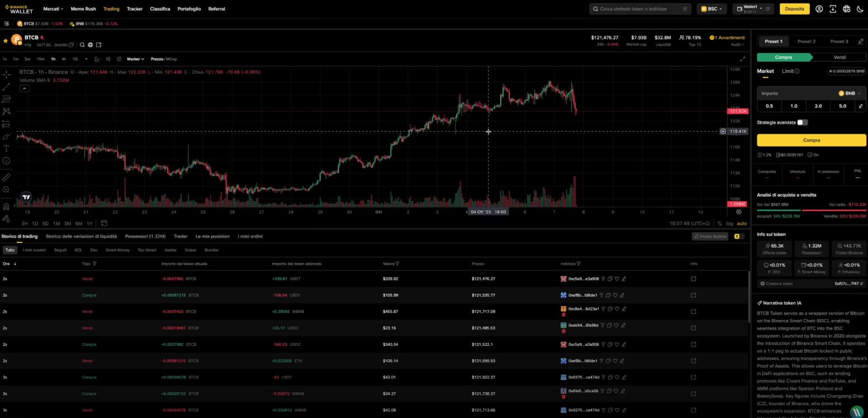Open the user account profile icon

(819, 9)
